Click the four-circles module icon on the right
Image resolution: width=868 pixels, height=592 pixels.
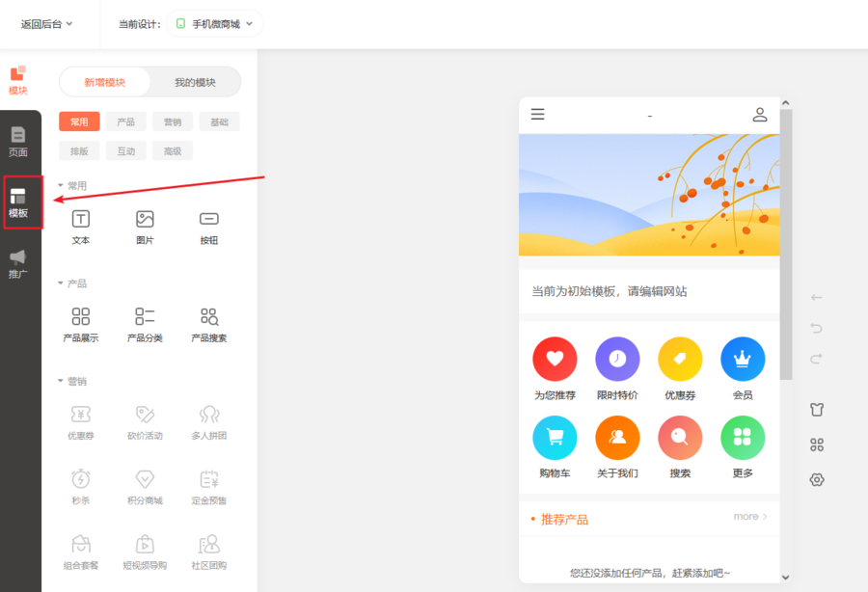point(817,444)
